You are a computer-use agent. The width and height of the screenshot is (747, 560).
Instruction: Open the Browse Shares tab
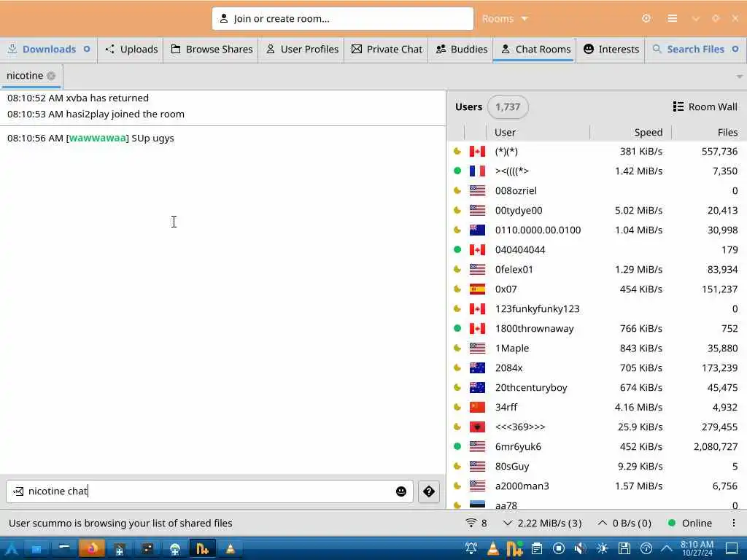click(211, 50)
